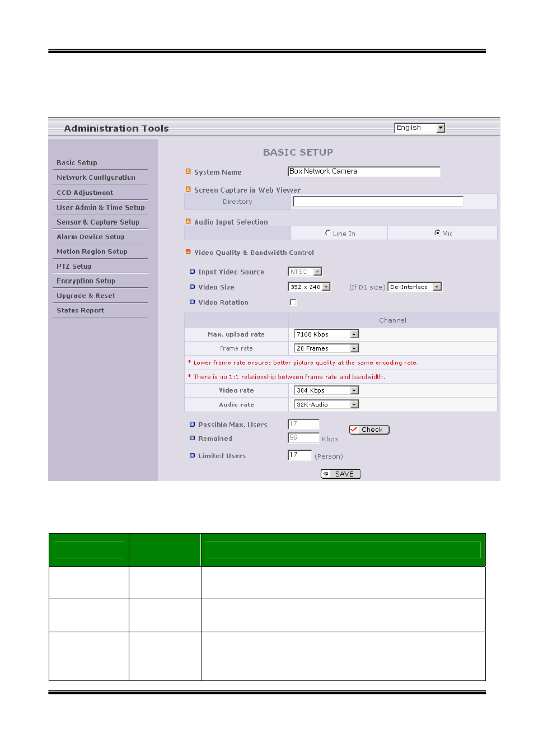The width and height of the screenshot is (534, 756).
Task: Click the Limited Users bullet icon
Action: (x=192, y=455)
